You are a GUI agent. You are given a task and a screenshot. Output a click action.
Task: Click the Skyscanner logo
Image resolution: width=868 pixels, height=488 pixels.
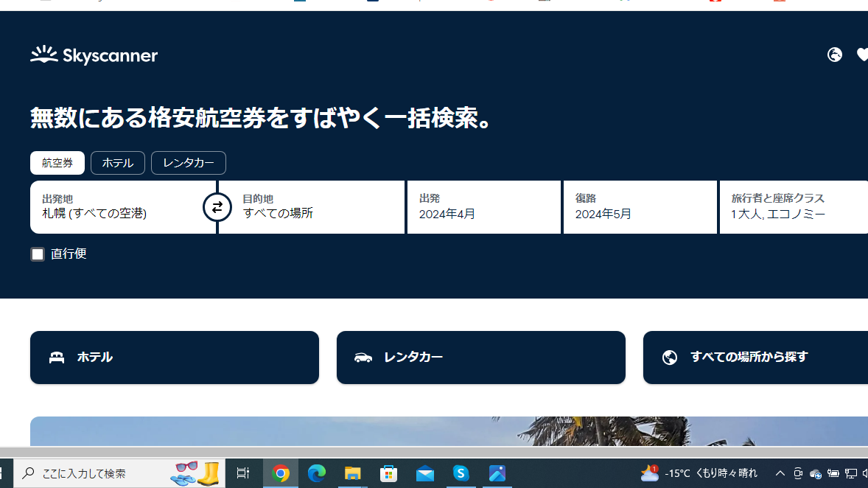coord(94,55)
